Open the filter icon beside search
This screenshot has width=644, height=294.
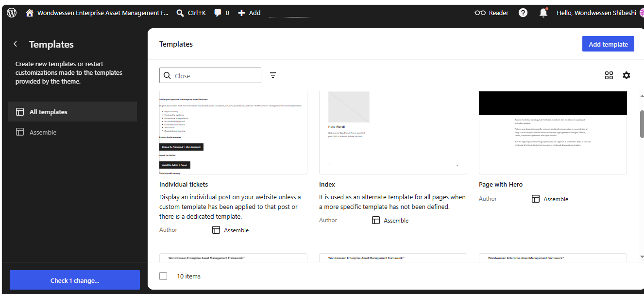coord(273,75)
